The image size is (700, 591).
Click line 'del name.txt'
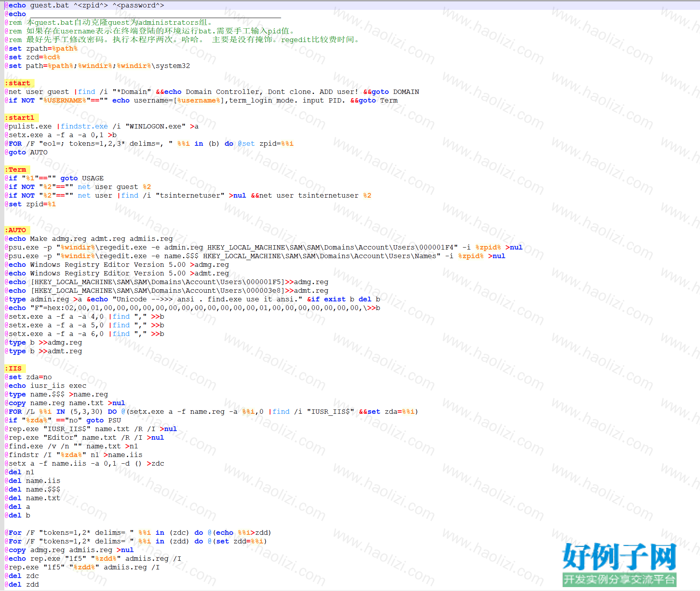point(33,498)
